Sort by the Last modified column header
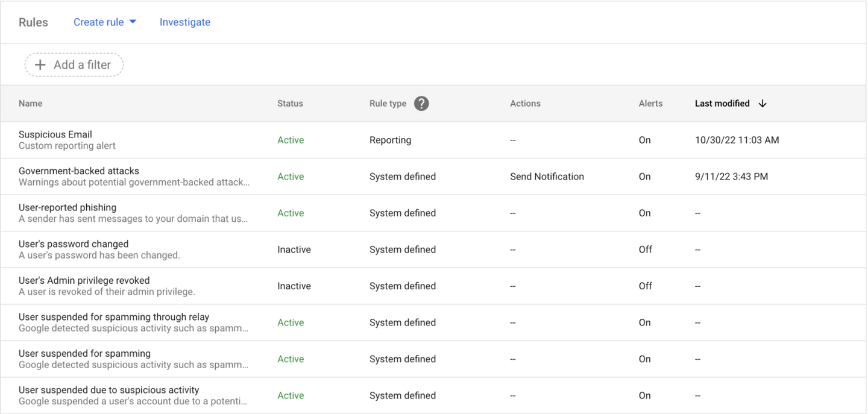 722,104
